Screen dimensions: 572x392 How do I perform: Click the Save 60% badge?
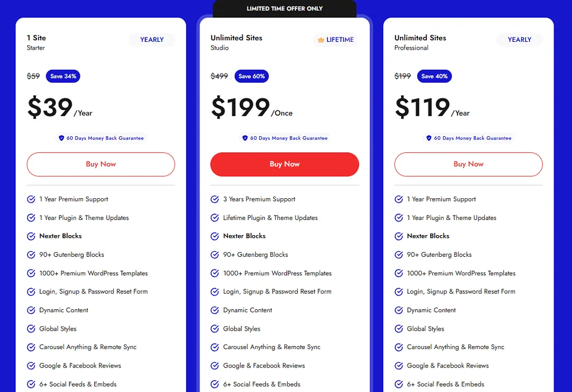click(x=251, y=76)
